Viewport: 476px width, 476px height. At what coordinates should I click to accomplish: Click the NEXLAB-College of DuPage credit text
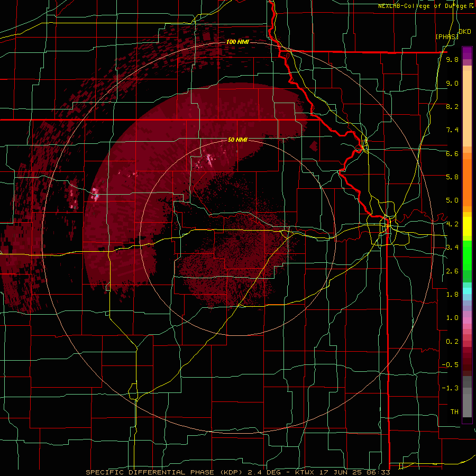425,6
